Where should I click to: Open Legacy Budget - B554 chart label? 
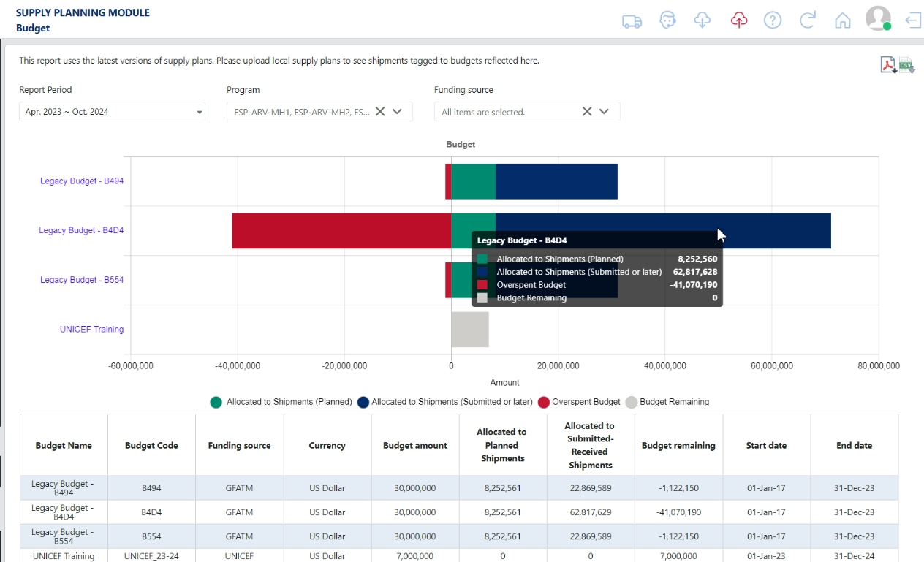point(82,280)
